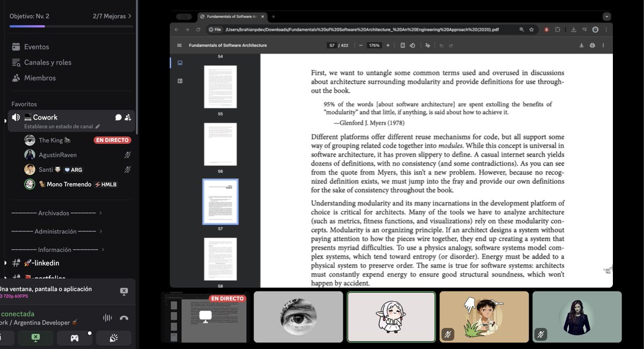Undo the last PDF annotation

441,46
